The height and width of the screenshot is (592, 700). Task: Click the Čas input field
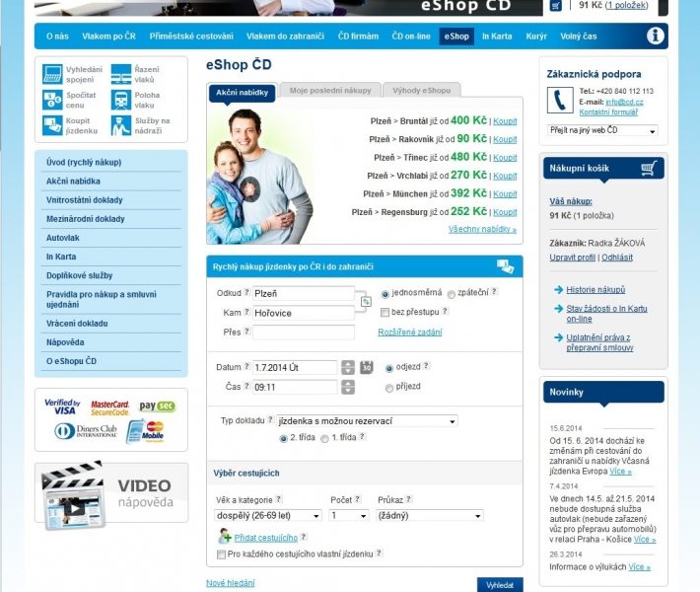point(295,387)
